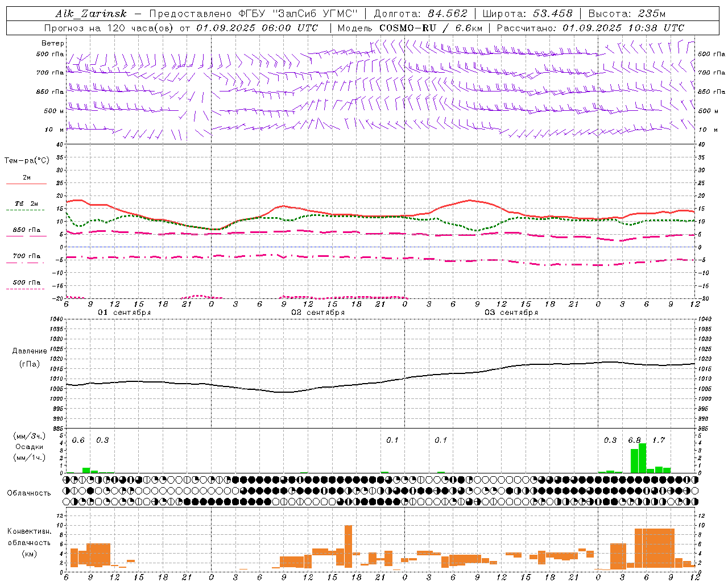728x582 pixels.
Task: Click the model name COSMO-RU / 6.6км
Action: (x=431, y=28)
